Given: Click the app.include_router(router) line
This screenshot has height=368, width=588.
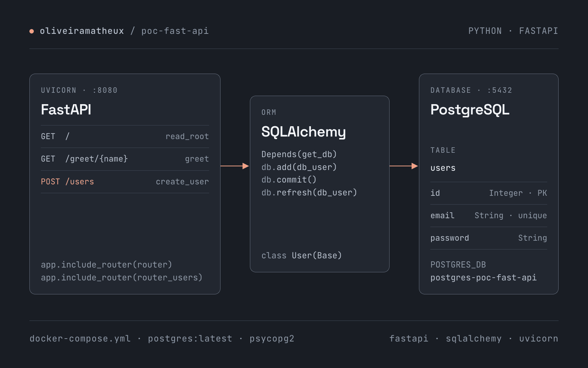Looking at the screenshot, I should click(107, 265).
